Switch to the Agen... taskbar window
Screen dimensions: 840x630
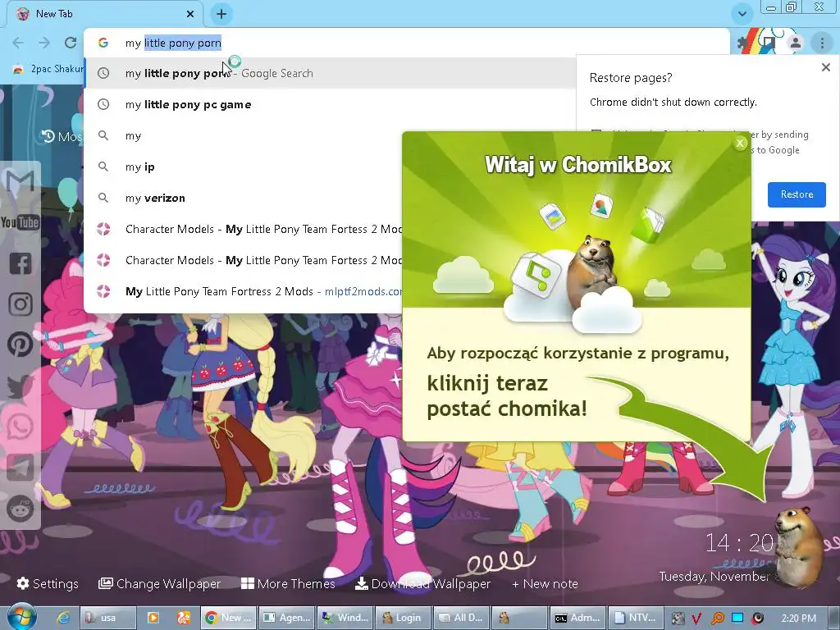point(286,618)
